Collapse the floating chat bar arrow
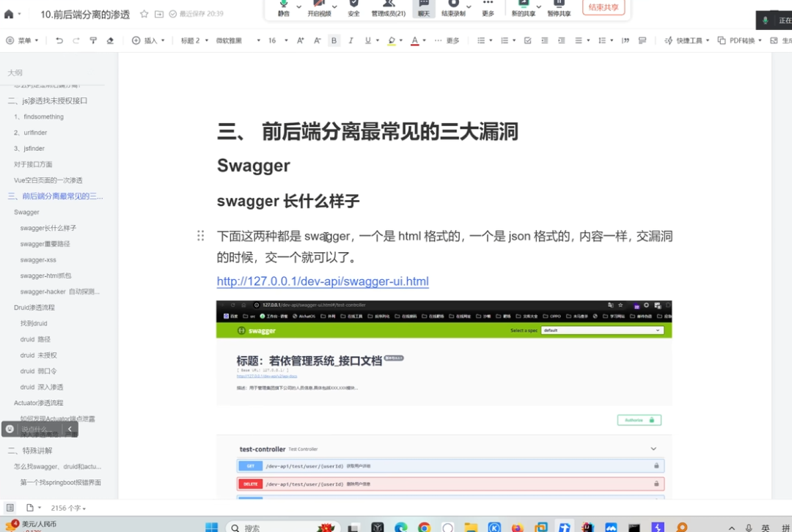 70,429
